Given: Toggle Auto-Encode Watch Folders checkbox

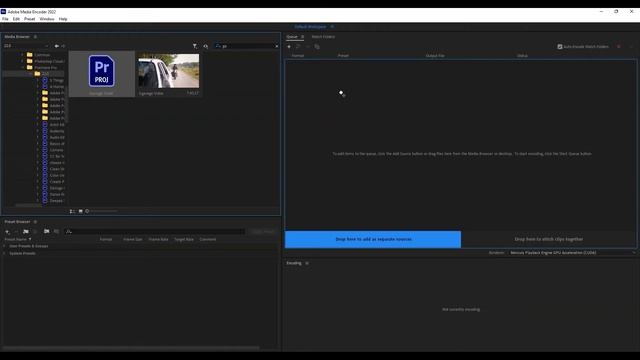Looking at the screenshot, I should click(x=560, y=47).
